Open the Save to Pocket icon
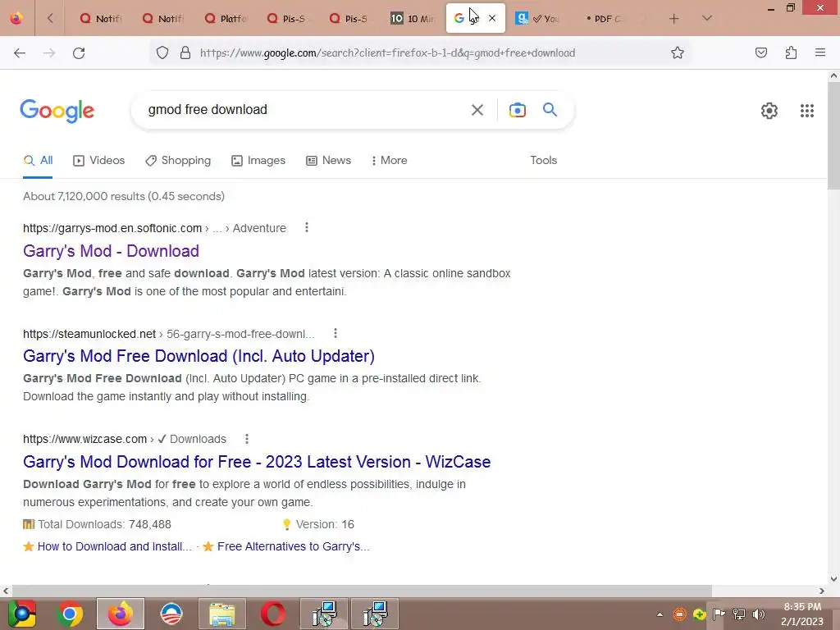This screenshot has height=630, width=840. point(760,52)
